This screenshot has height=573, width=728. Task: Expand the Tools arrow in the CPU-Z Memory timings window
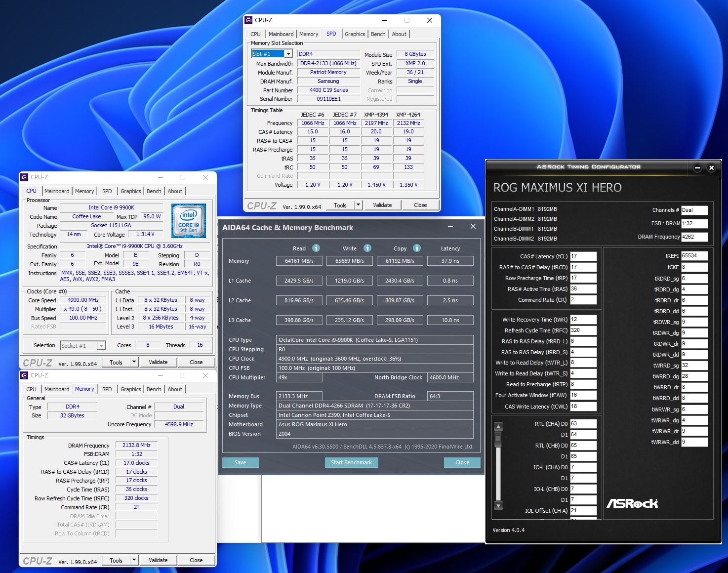coord(134,560)
